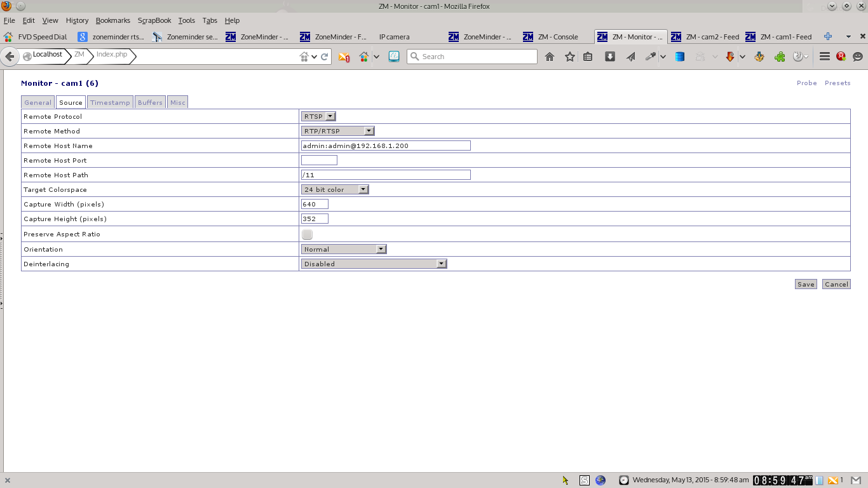Switch to the FVD Speed Dial browser tab

[x=37, y=37]
